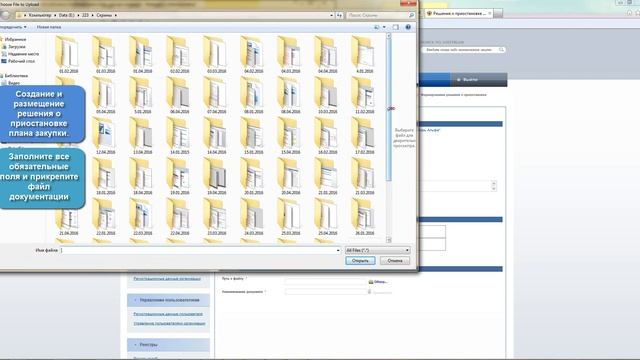This screenshot has width=640, height=360.
Task: Select the 22.04.2016 folder
Action: click(179, 217)
